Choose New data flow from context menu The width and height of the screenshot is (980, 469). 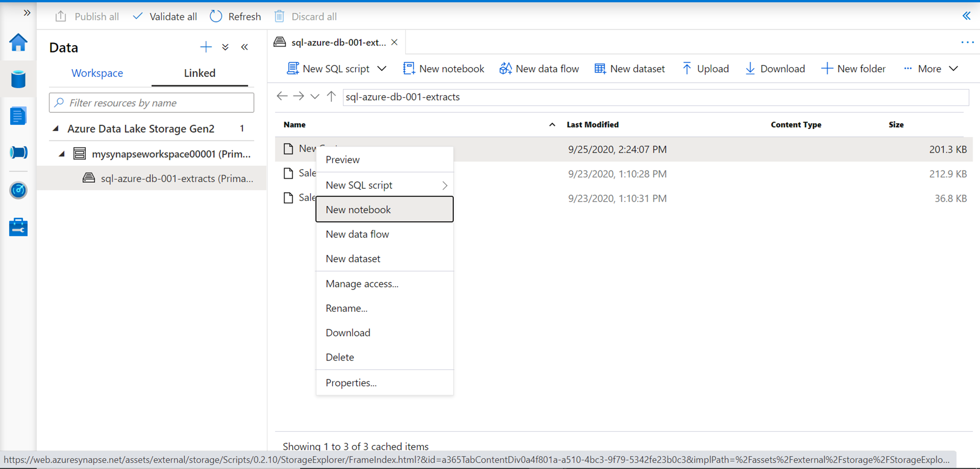coord(385,234)
